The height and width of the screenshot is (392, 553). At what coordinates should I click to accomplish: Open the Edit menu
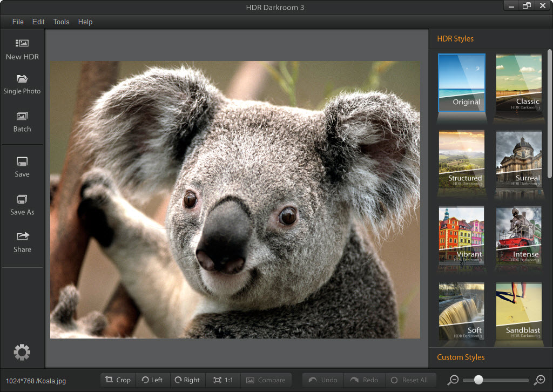(38, 22)
